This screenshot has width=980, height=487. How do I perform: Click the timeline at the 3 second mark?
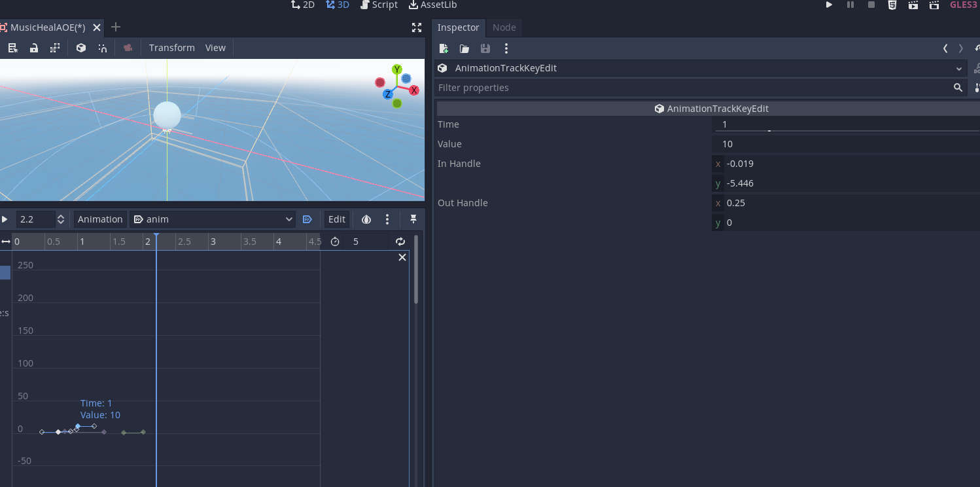tap(213, 242)
